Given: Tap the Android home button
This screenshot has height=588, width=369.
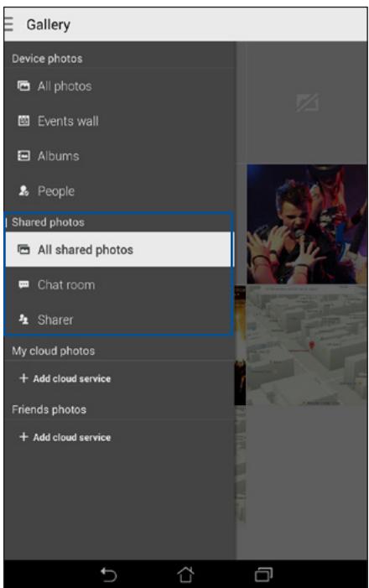Looking at the screenshot, I should (185, 574).
